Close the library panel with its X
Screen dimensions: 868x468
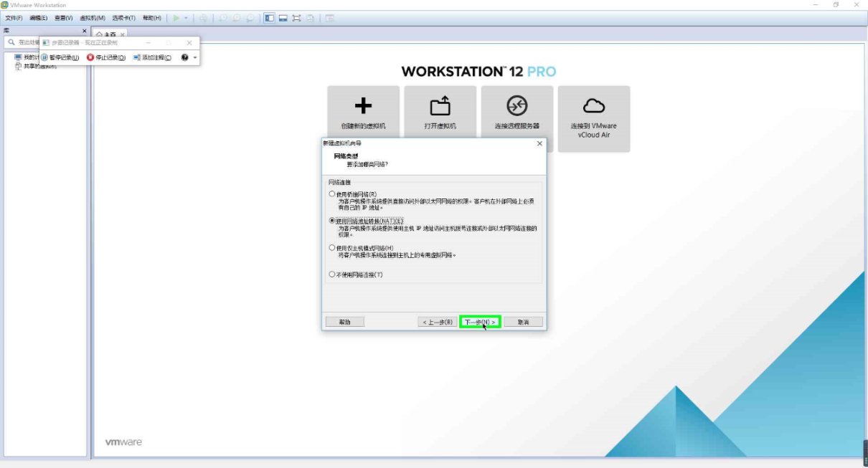[84, 32]
